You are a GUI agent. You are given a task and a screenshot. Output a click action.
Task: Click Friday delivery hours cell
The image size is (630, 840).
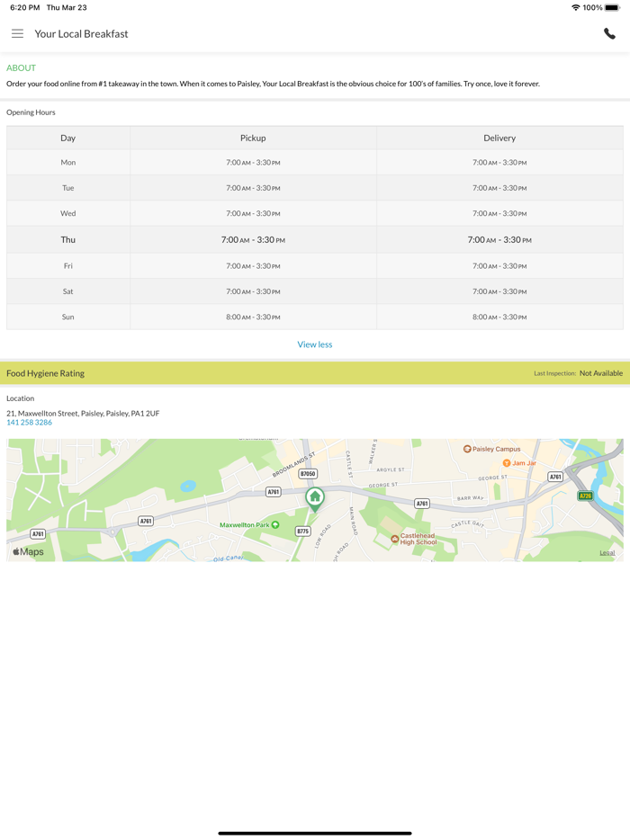pyautogui.click(x=499, y=265)
